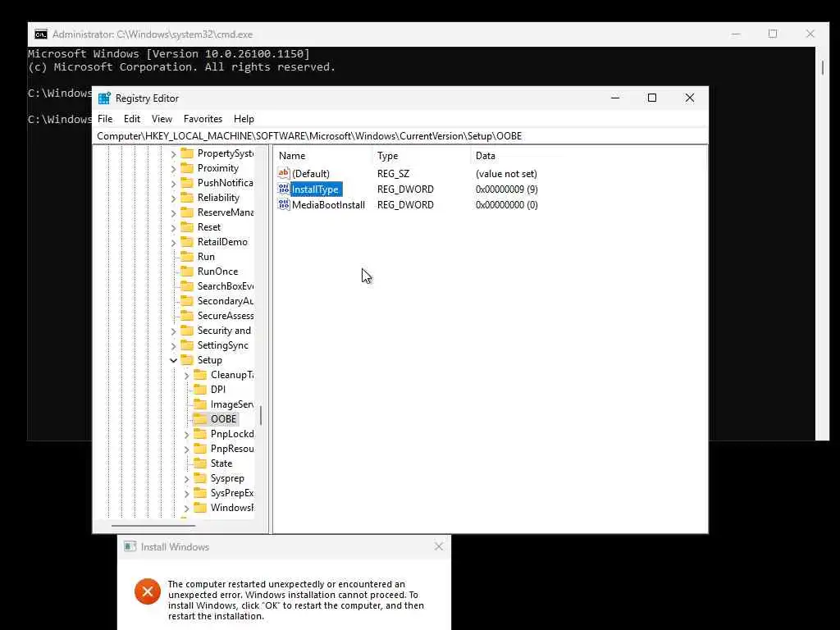Open the Favorites menu in Registry Editor

[x=203, y=119]
